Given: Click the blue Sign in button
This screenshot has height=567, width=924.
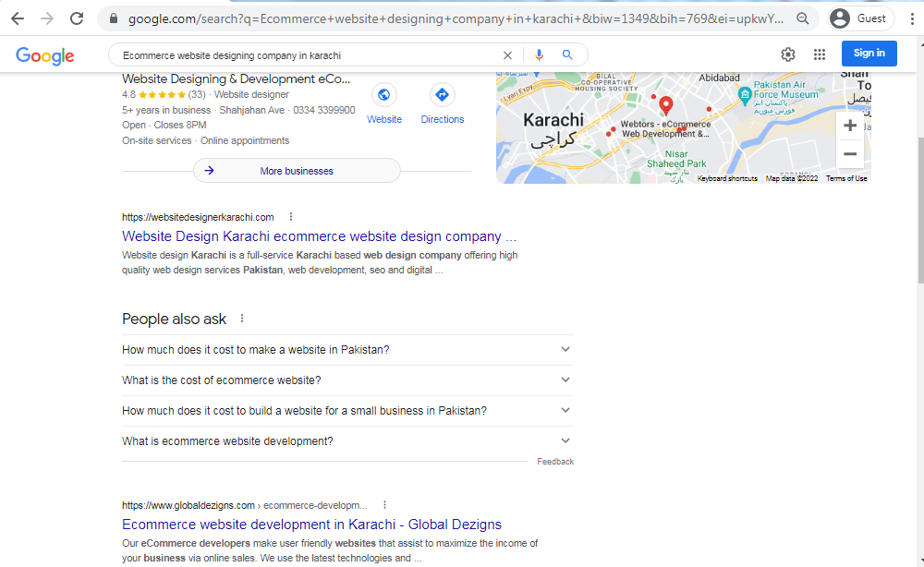Looking at the screenshot, I should coord(869,54).
